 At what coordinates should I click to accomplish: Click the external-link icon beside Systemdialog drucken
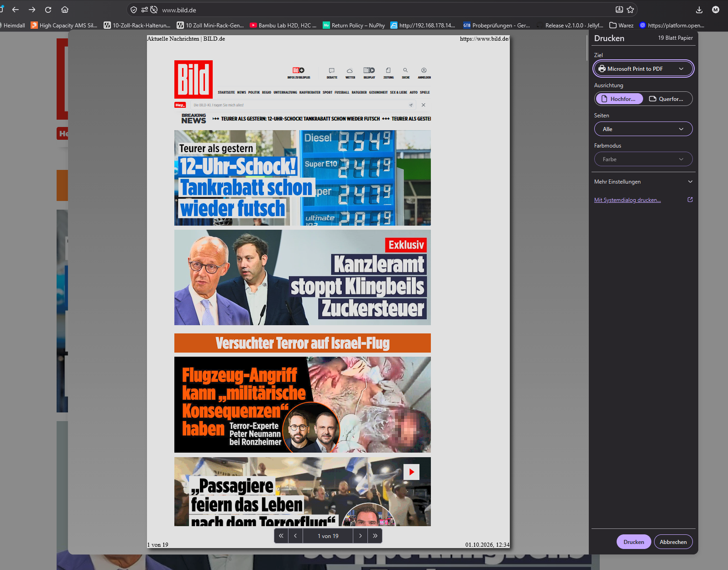(690, 200)
